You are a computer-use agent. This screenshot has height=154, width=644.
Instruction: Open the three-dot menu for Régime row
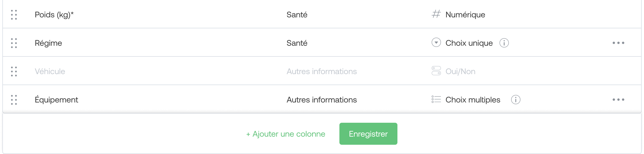tap(618, 43)
